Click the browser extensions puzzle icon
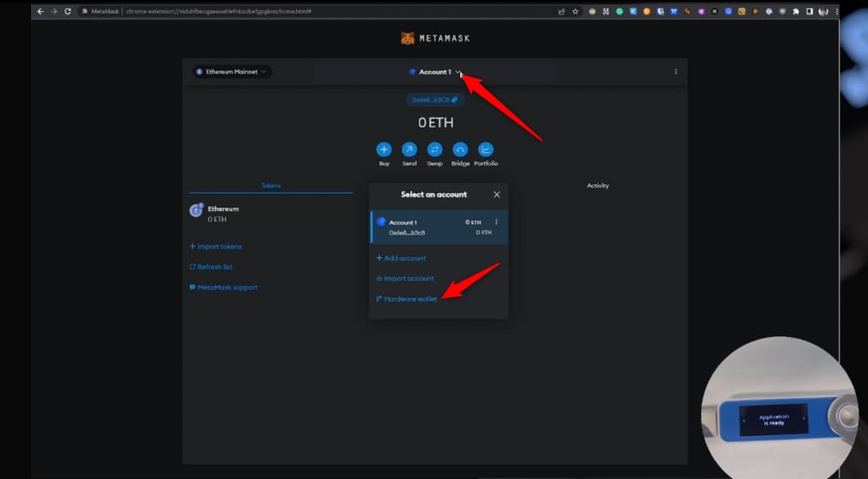 (x=796, y=11)
